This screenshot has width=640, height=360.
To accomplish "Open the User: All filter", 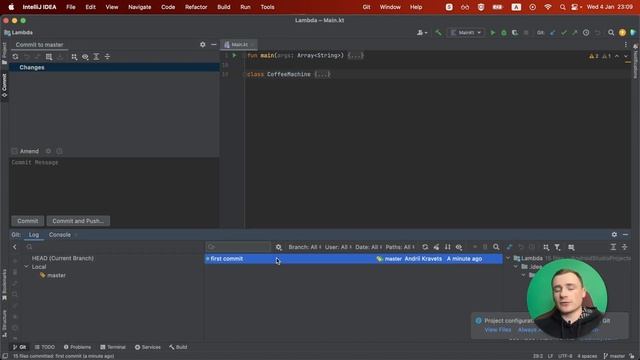I will click(338, 247).
